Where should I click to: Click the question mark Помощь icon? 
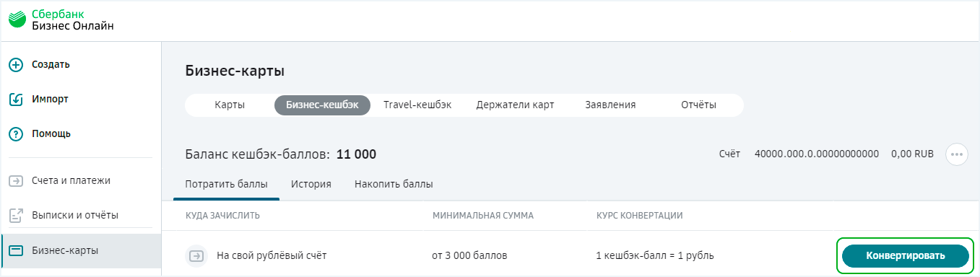coord(16,133)
